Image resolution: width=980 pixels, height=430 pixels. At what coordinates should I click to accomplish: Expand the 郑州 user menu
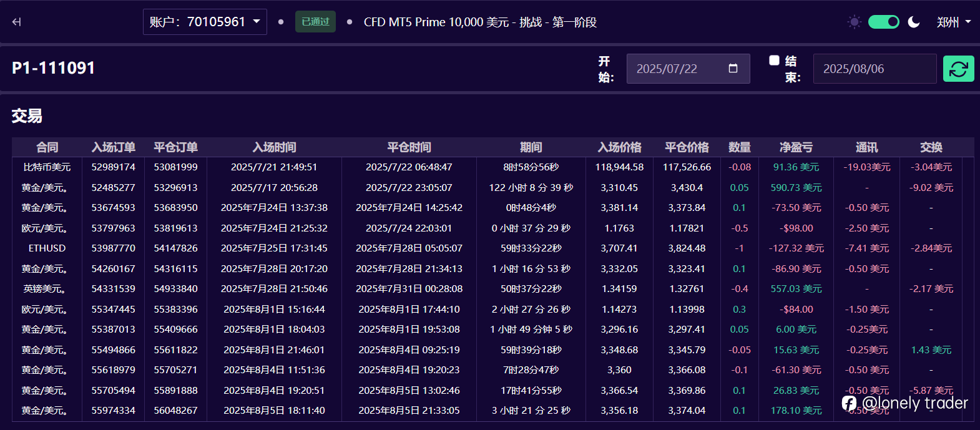954,22
